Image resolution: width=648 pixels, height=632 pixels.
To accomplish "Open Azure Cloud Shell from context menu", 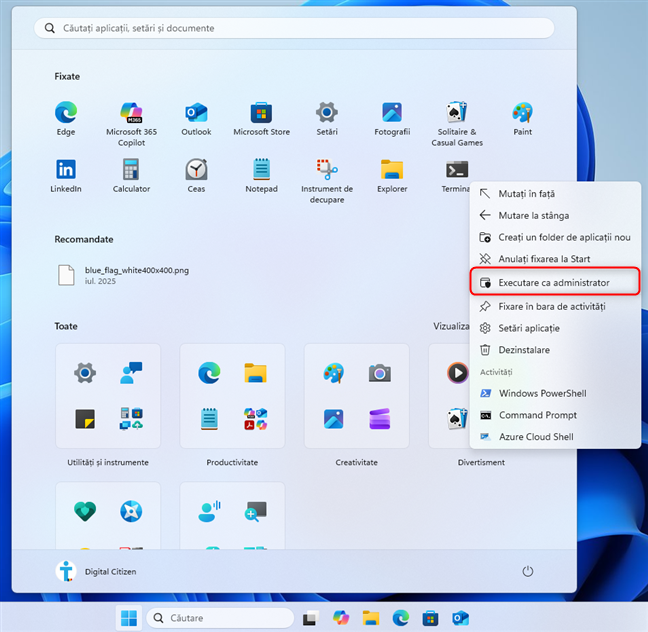I will [x=555, y=436].
